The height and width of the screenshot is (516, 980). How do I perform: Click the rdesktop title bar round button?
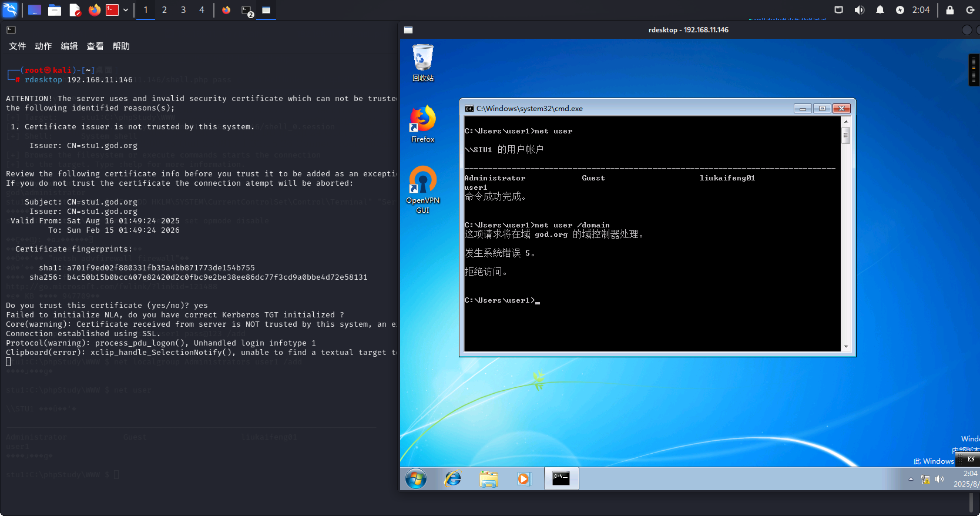coord(966,30)
